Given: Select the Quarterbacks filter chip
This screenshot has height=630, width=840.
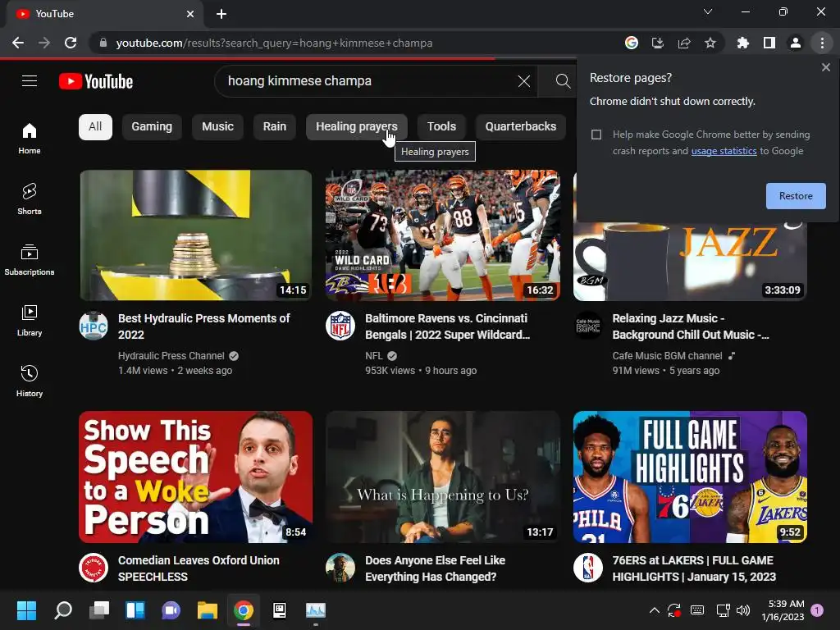Looking at the screenshot, I should (521, 127).
